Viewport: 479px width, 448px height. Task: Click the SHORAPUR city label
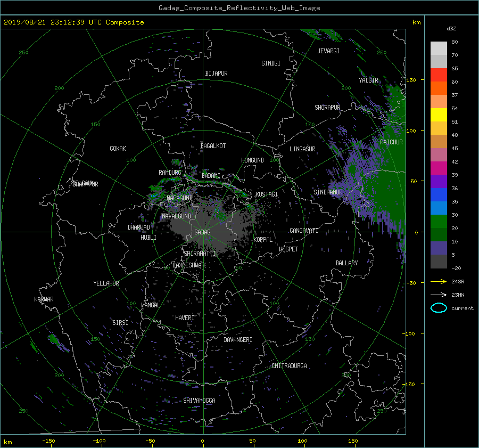coord(327,107)
